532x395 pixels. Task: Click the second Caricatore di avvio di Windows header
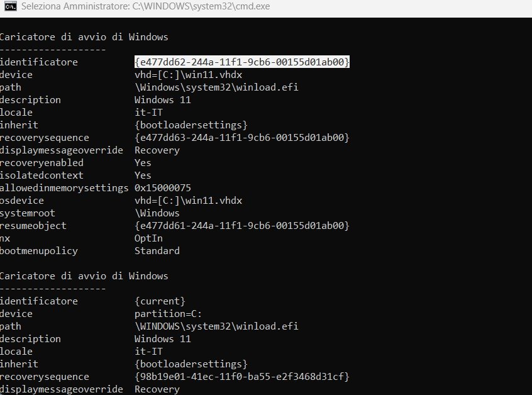pos(84,275)
